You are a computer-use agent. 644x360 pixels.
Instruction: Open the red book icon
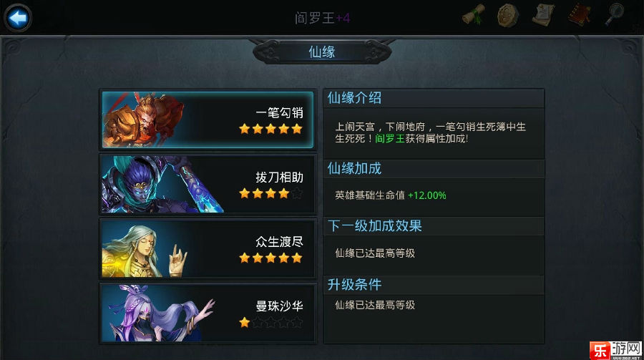tap(580, 15)
